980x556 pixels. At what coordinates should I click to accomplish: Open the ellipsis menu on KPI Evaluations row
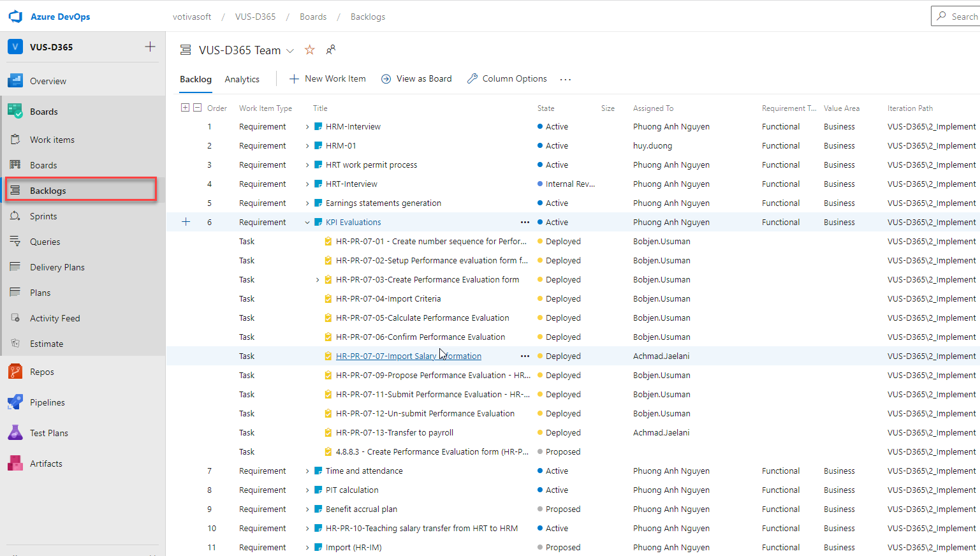pos(525,222)
